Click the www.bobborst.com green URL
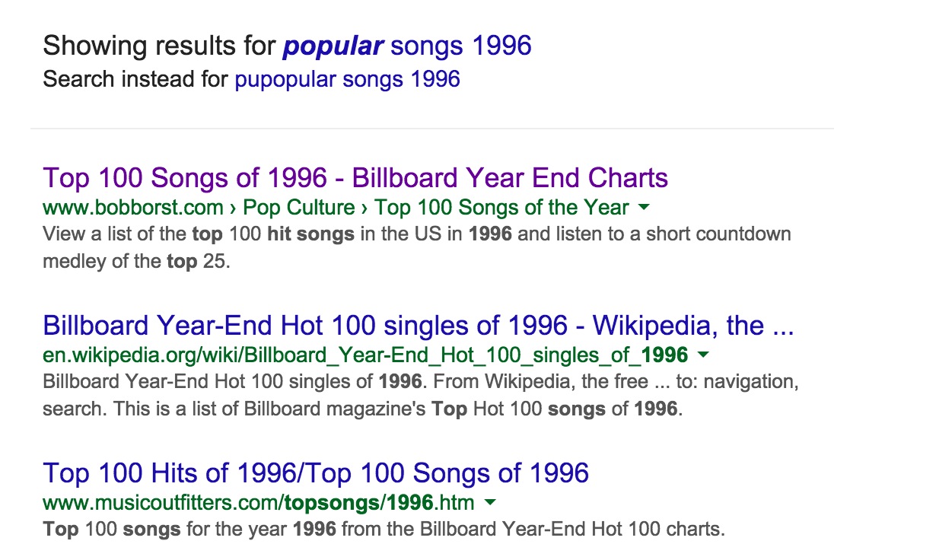The image size is (936, 560). pos(133,208)
